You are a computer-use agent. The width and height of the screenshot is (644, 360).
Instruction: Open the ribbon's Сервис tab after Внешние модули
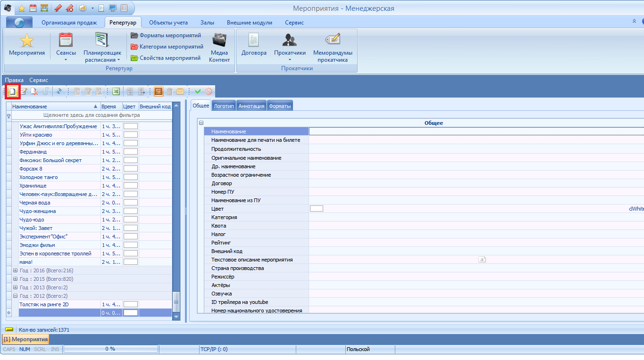point(294,23)
